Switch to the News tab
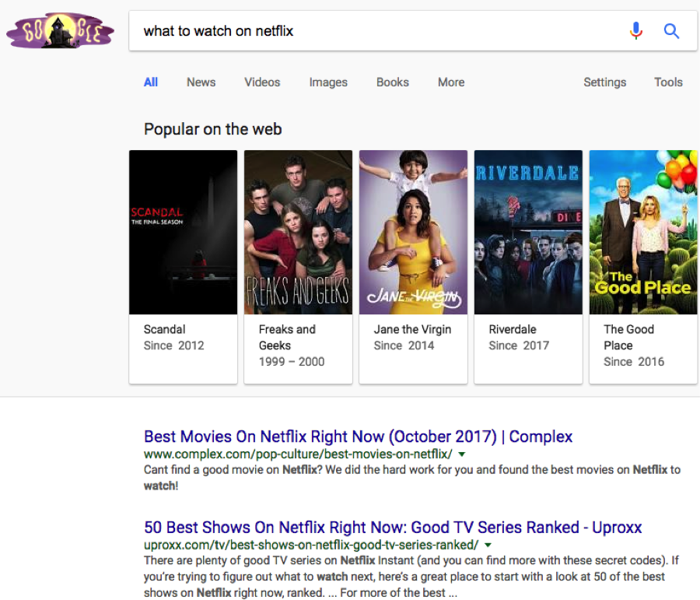This screenshot has height=600, width=700. click(x=201, y=82)
